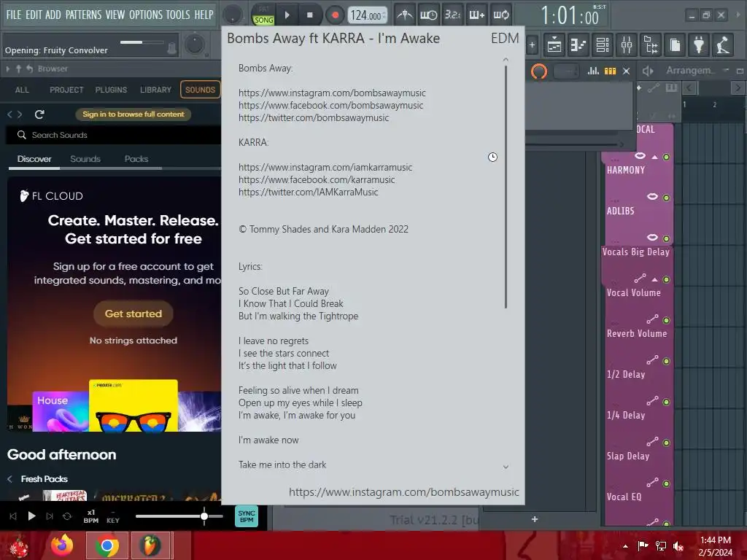
Task: Open the Bombs Away Instagram link
Action: pyautogui.click(x=332, y=93)
